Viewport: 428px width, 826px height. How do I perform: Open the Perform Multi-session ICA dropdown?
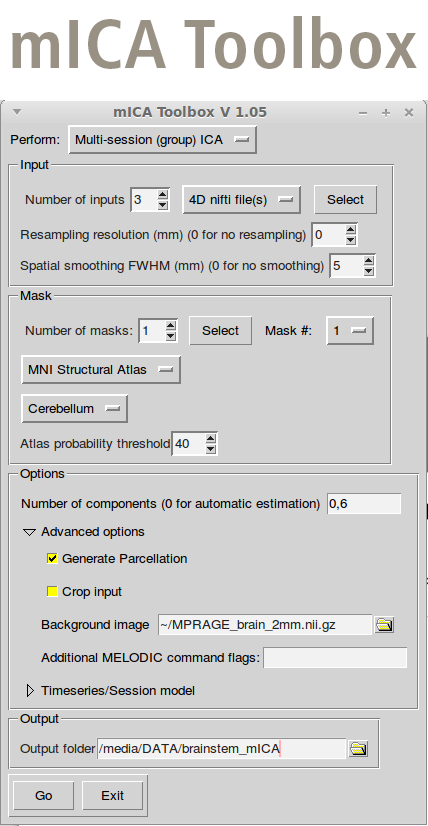click(x=162, y=140)
